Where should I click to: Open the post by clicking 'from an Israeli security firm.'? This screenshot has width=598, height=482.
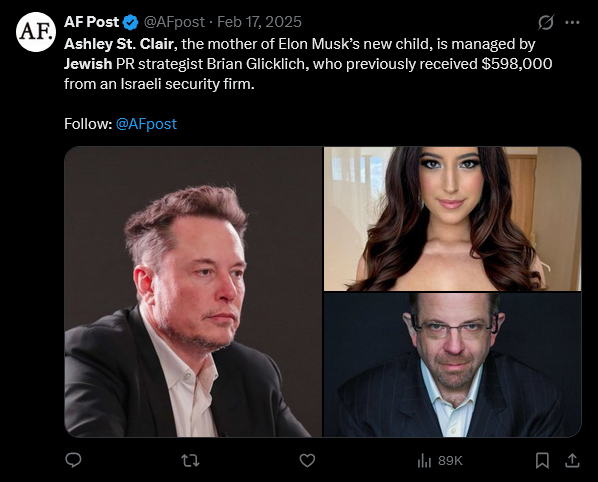click(159, 84)
